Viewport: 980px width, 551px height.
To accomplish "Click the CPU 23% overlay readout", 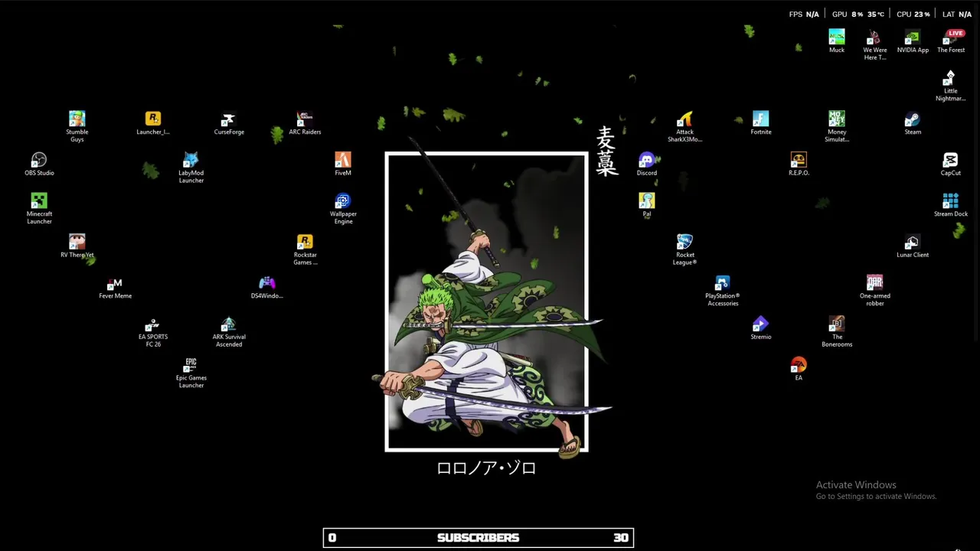I will click(913, 14).
